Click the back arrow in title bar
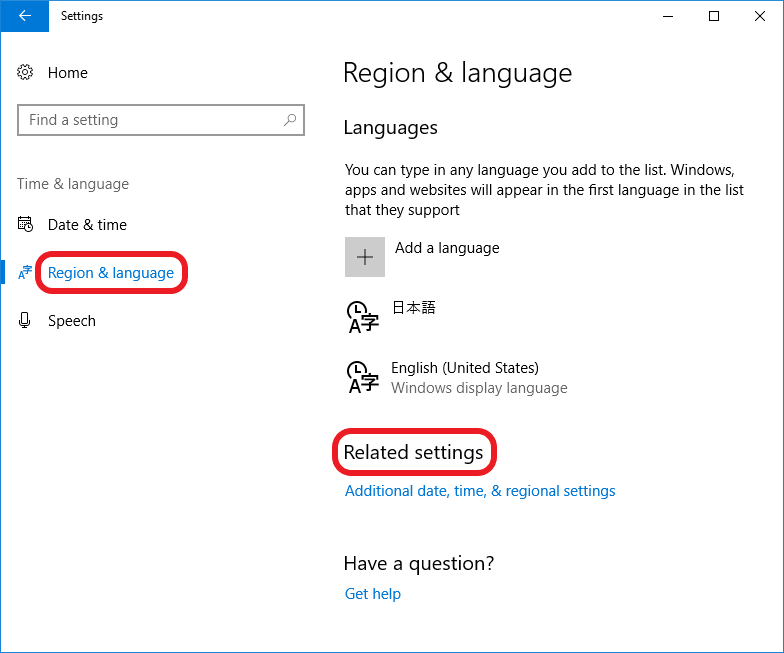Image resolution: width=784 pixels, height=653 pixels. [24, 16]
